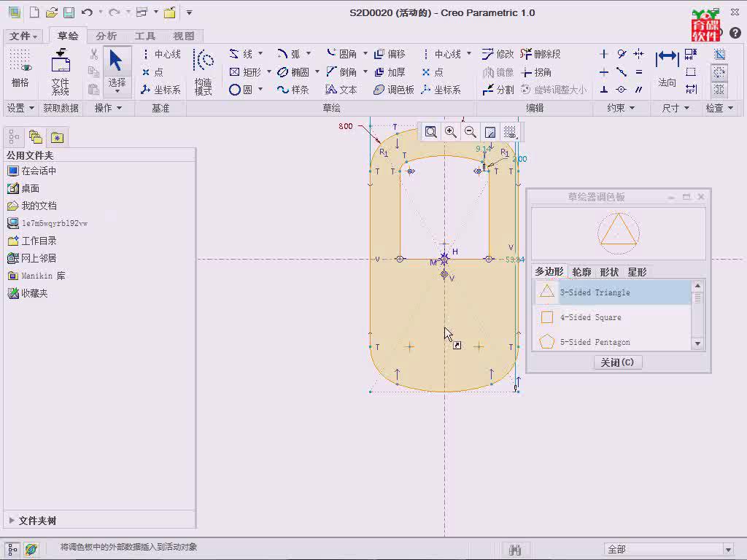
Task: Apply the tangent constraint icon
Action: (x=622, y=54)
